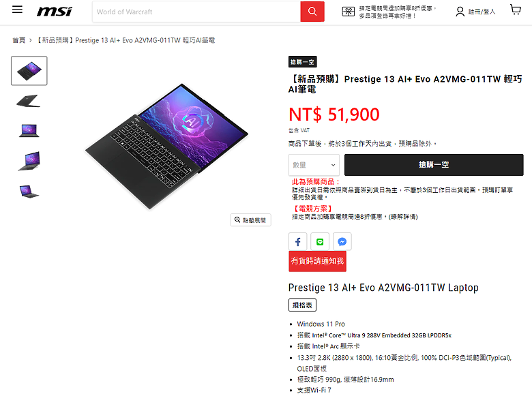
Task: Click the MSI logo
Action: (55, 12)
